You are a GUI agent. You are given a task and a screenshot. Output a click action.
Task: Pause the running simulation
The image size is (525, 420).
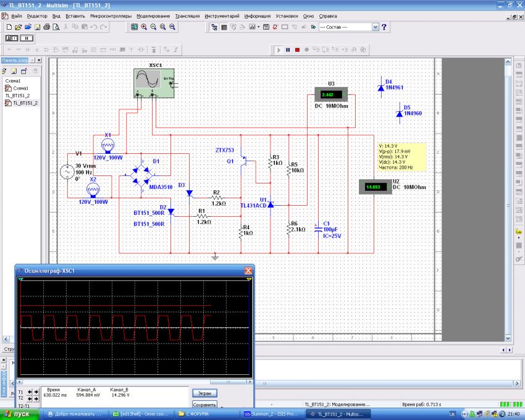[288, 49]
